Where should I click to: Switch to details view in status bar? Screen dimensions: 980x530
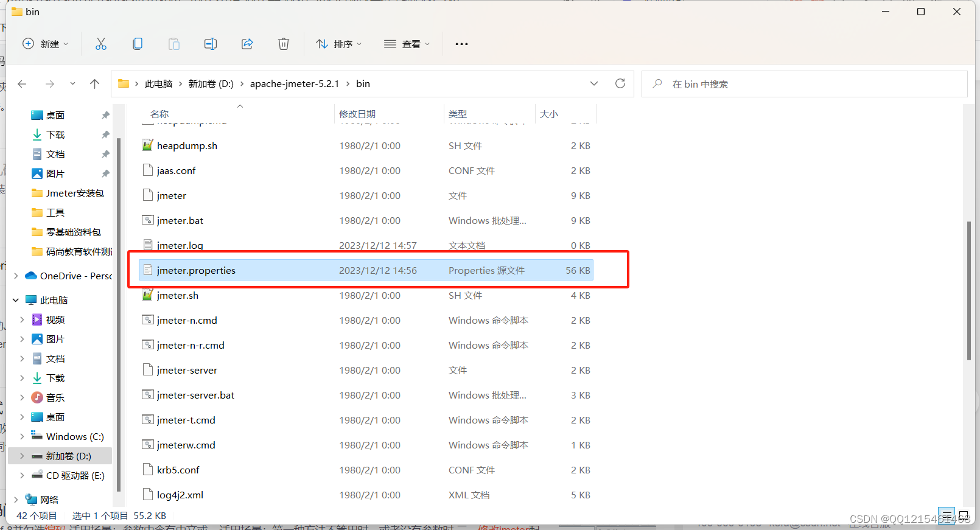[x=947, y=515]
